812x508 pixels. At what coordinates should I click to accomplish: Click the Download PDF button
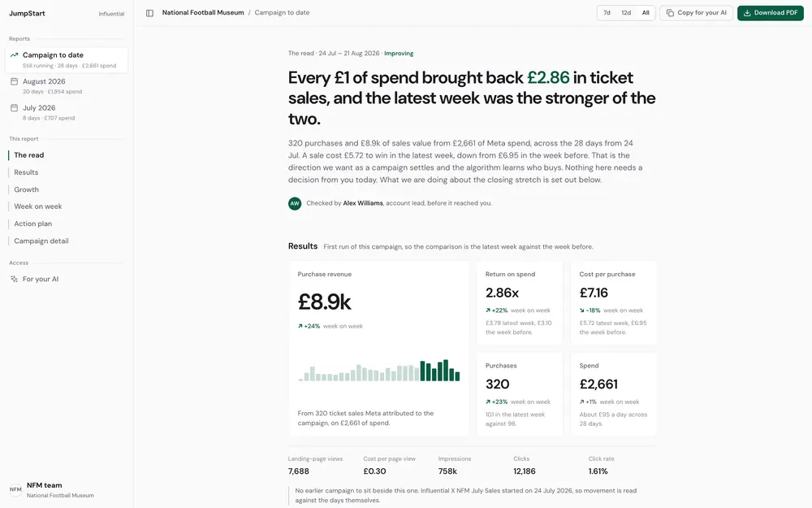[x=770, y=13]
